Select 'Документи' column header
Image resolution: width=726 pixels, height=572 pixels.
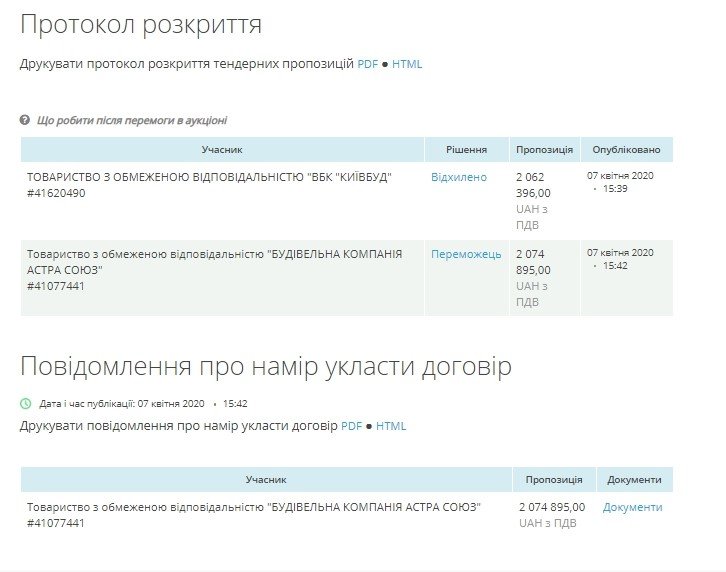click(x=634, y=480)
